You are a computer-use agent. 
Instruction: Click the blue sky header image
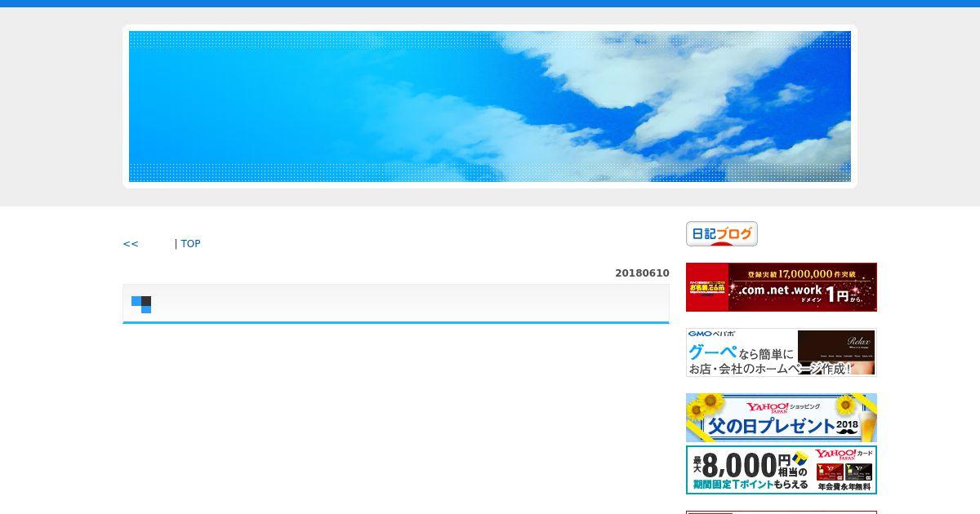tap(490, 107)
